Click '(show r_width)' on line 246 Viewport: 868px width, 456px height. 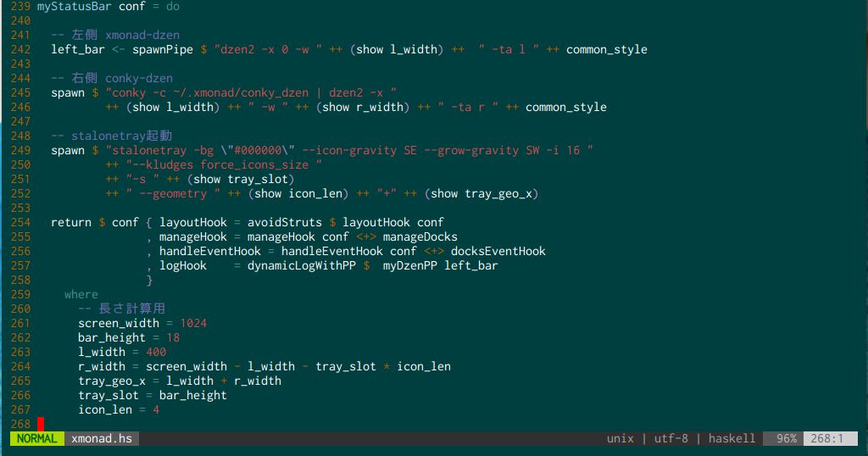pyautogui.click(x=363, y=108)
